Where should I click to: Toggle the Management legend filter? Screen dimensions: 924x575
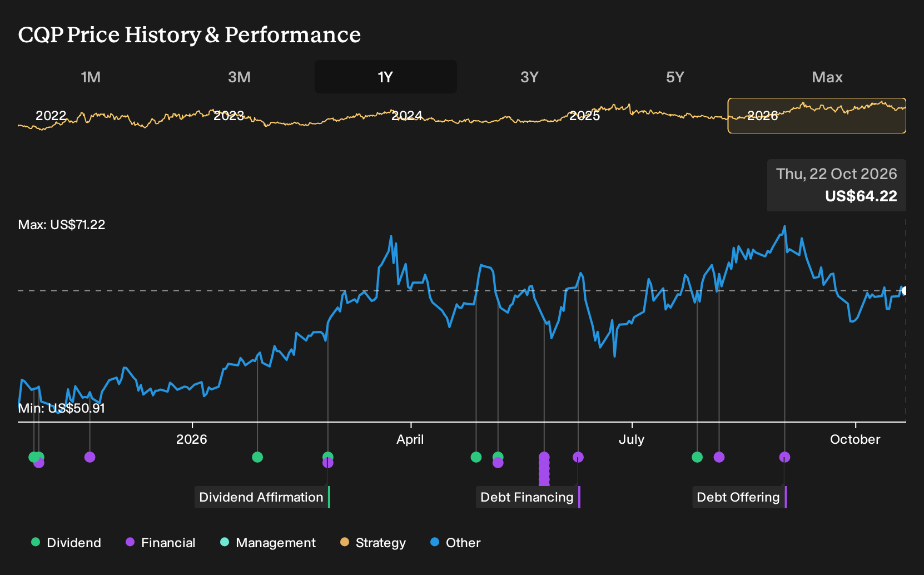coord(268,543)
